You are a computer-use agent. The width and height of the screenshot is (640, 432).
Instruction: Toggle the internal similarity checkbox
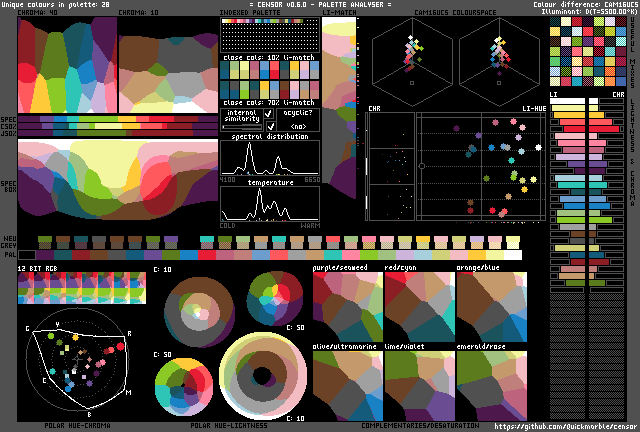pyautogui.click(x=268, y=115)
